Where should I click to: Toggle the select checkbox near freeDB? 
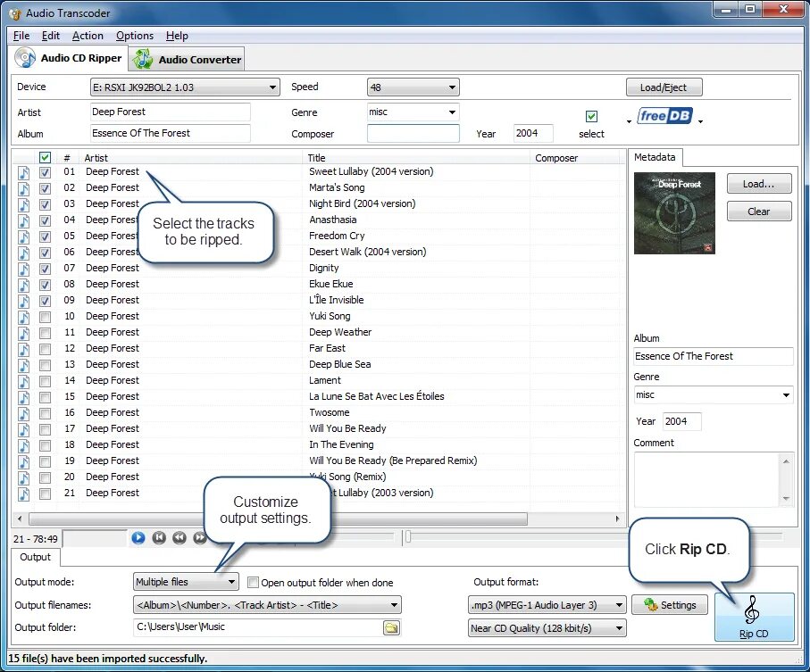[591, 116]
